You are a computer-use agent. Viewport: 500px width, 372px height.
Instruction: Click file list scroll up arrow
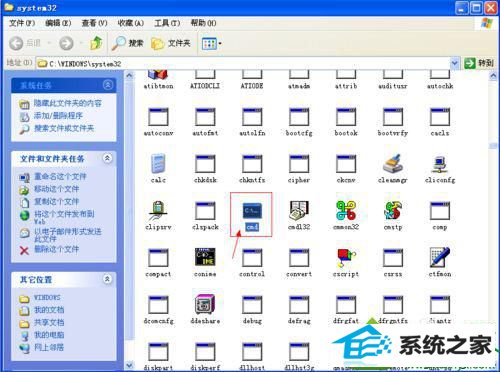(x=493, y=76)
